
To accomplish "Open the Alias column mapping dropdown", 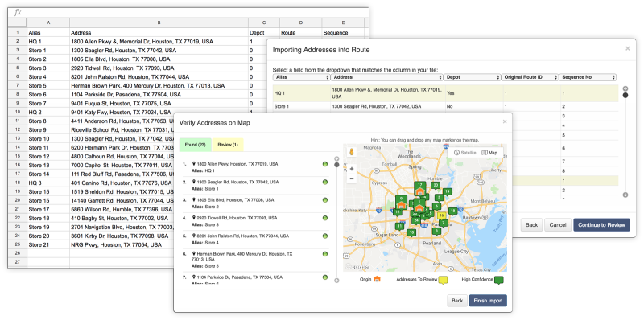I will (301, 77).
